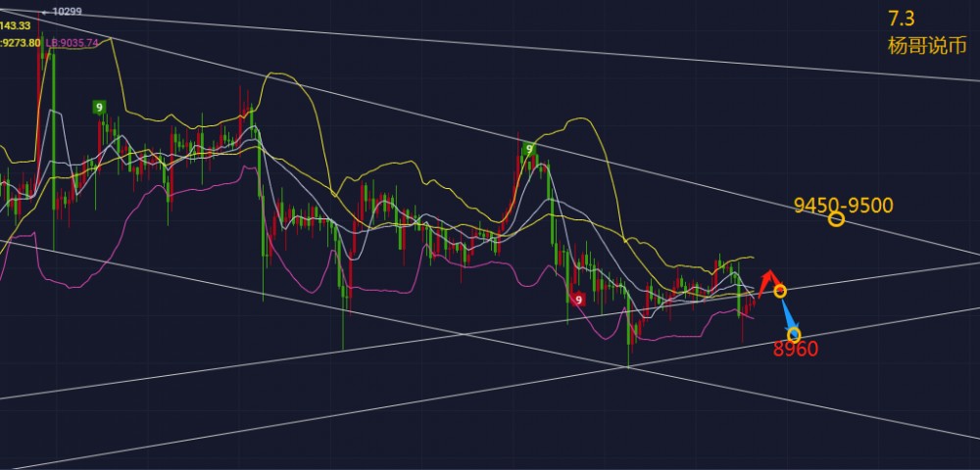Click the 7.3 date text
Image resolution: width=980 pixels, height=470 pixels.
[x=902, y=21]
